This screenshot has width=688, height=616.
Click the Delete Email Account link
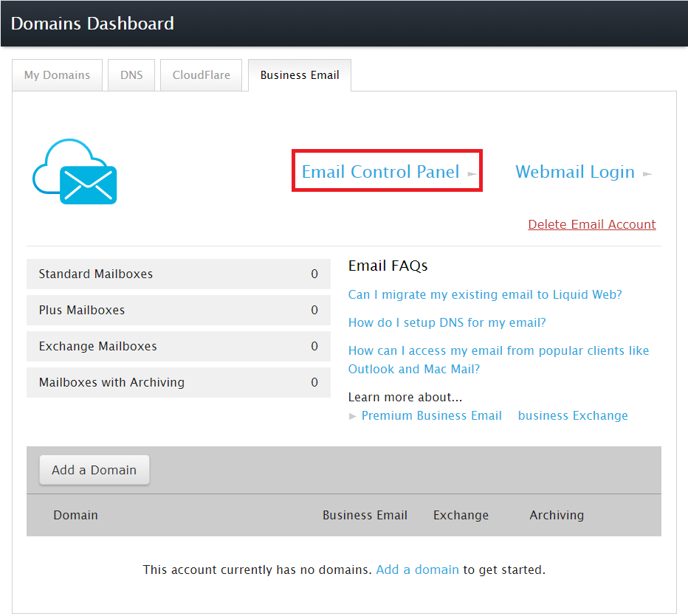(591, 224)
